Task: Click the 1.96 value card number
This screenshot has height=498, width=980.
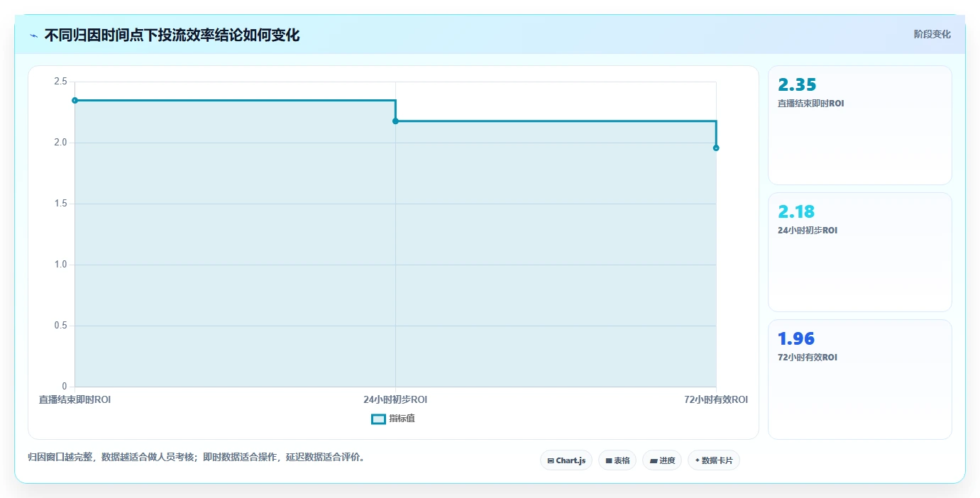Action: [x=796, y=338]
